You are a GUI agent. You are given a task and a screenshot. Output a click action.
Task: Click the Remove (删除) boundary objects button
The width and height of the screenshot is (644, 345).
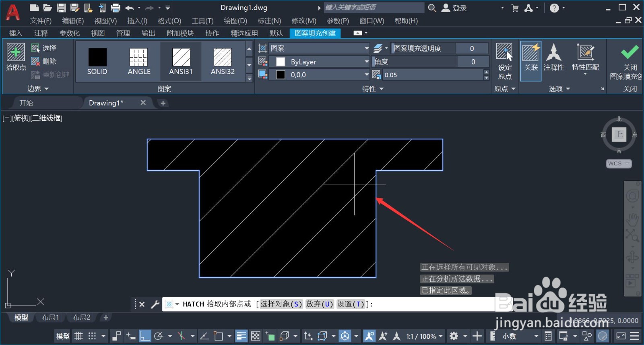(x=44, y=62)
